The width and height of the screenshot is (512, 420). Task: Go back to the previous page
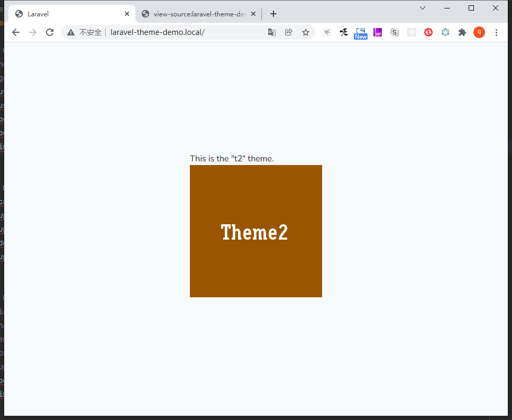[x=16, y=32]
